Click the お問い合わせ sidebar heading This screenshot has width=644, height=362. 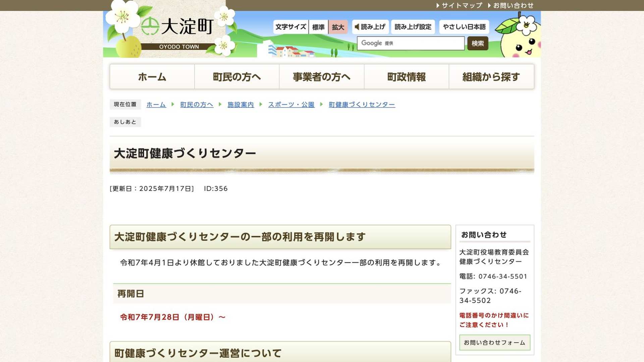484,235
